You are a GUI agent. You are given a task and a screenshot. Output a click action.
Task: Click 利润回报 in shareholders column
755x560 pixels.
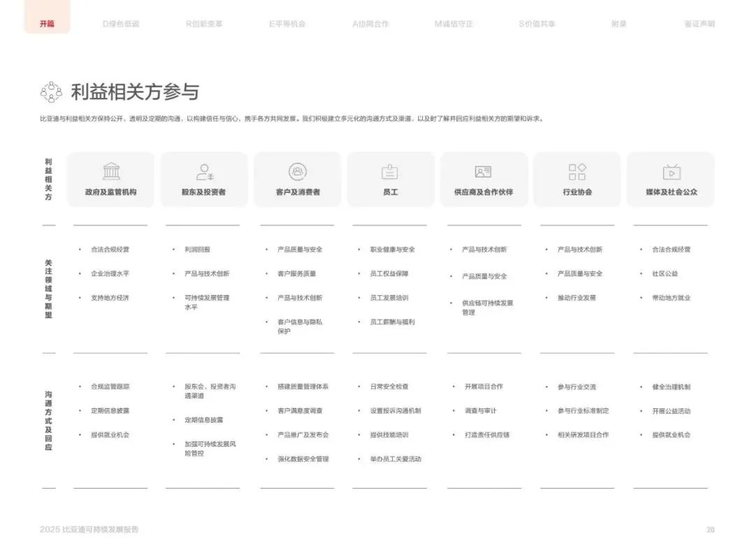pos(197,250)
